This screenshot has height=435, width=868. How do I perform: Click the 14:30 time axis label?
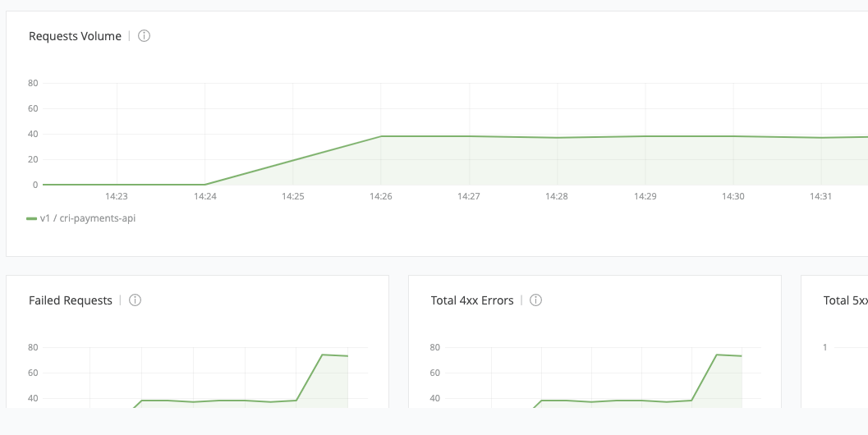click(x=733, y=196)
